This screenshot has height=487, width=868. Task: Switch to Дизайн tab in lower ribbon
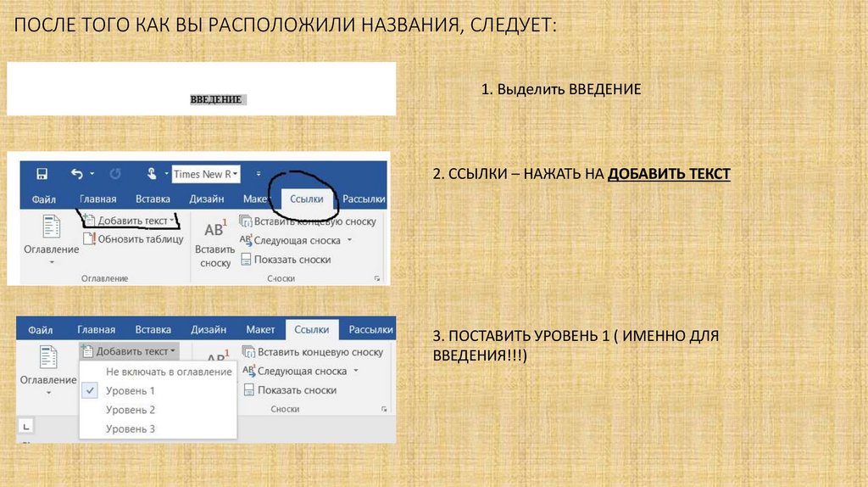pyautogui.click(x=209, y=330)
